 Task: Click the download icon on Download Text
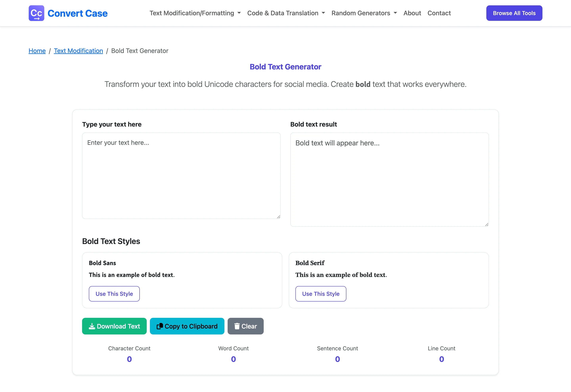pos(92,326)
